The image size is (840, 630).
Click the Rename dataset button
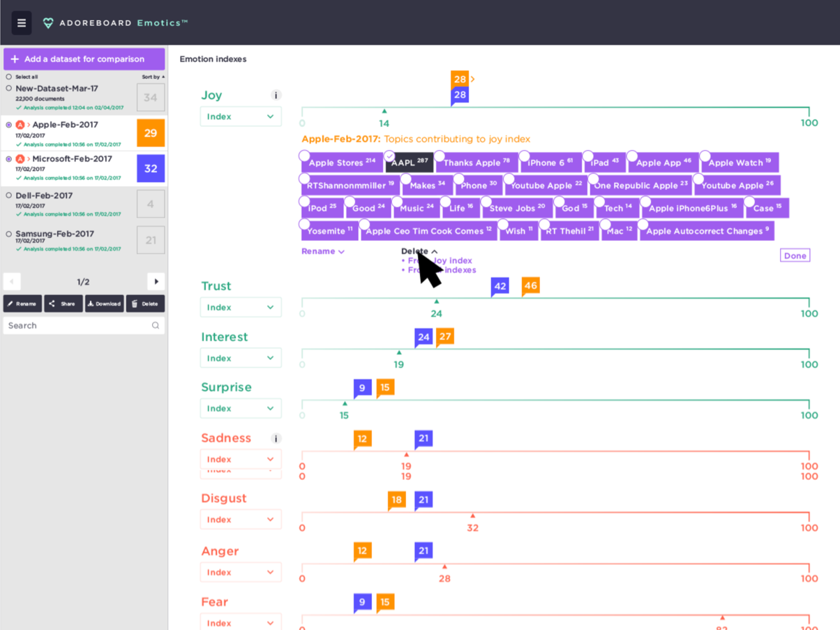click(22, 303)
